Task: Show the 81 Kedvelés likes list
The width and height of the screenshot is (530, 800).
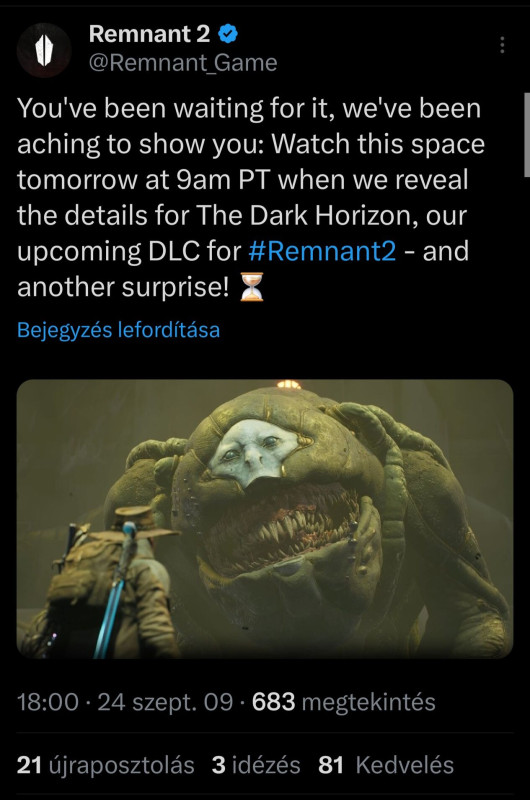Action: click(386, 765)
